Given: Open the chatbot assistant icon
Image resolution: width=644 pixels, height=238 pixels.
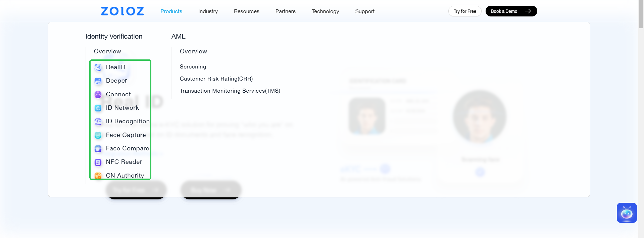Looking at the screenshot, I should point(627,213).
